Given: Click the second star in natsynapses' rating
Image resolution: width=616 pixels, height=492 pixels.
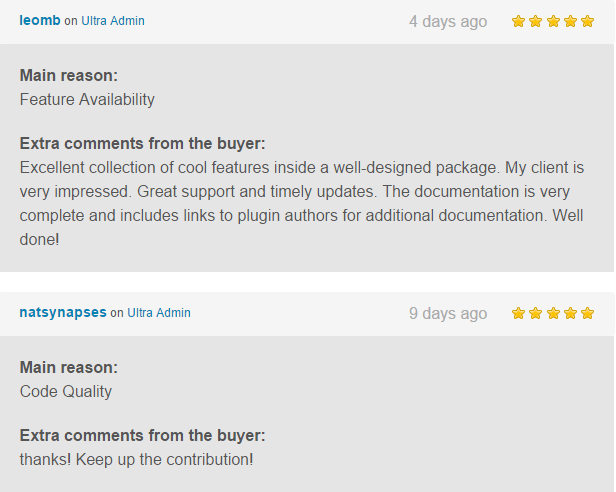Looking at the screenshot, I should [536, 313].
